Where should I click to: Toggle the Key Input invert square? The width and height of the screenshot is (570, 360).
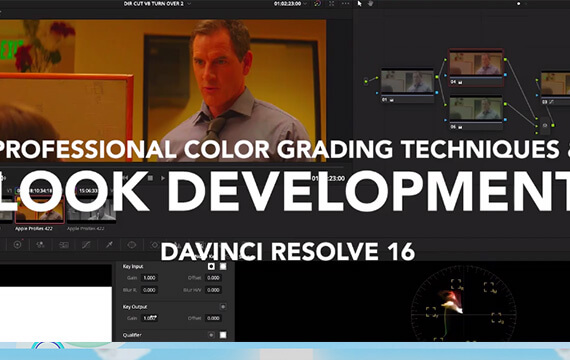tap(223, 267)
